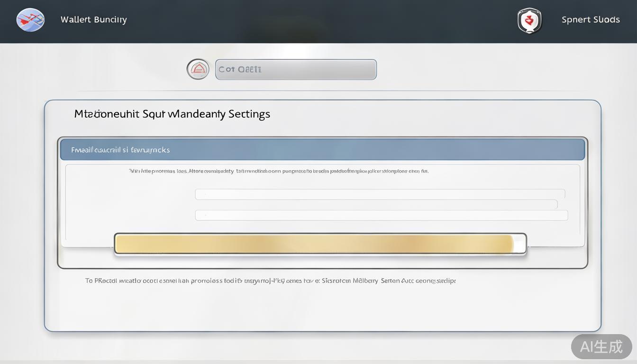The width and height of the screenshot is (637, 364).
Task: Open the Wallert Bundiry header item
Action: [93, 20]
